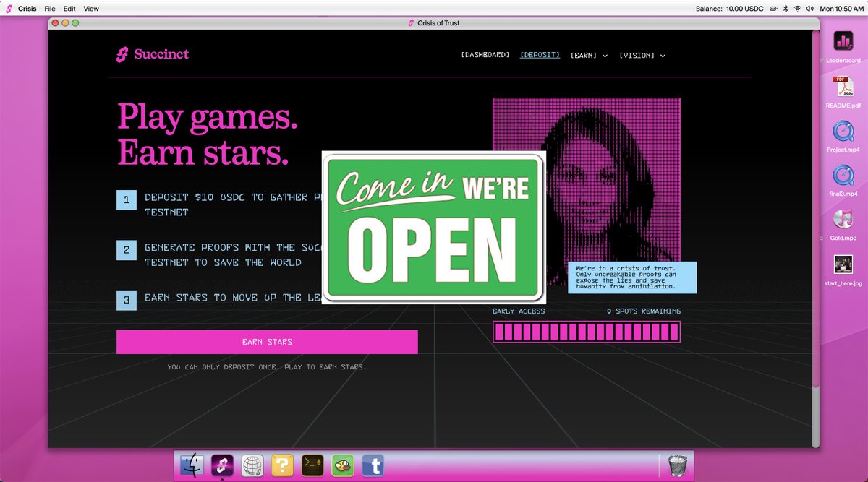This screenshot has height=482, width=868.
Task: Click the Come in We're Open sign
Action: pos(434,227)
